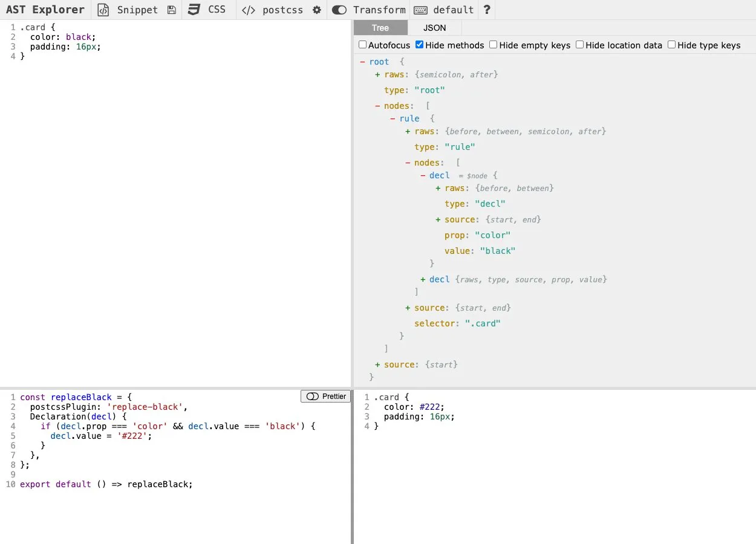Open the Snippet menu
Image resolution: width=756 pixels, height=544 pixels.
tap(137, 10)
